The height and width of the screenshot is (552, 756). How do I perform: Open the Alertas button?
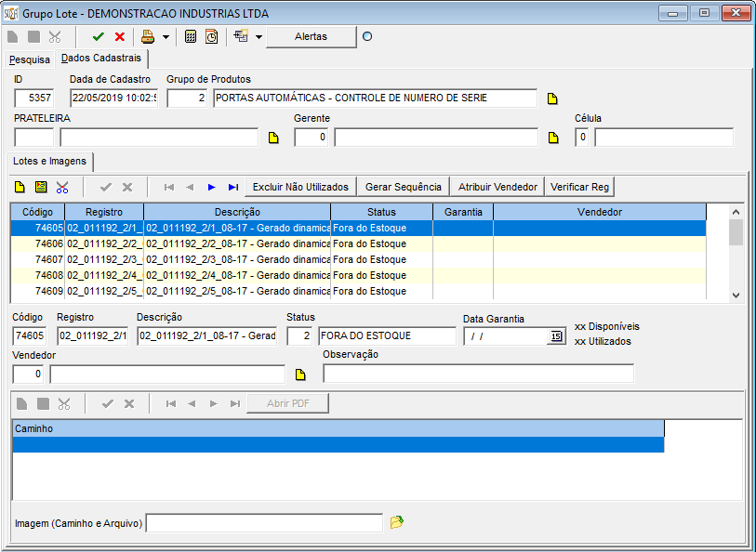pos(311,36)
